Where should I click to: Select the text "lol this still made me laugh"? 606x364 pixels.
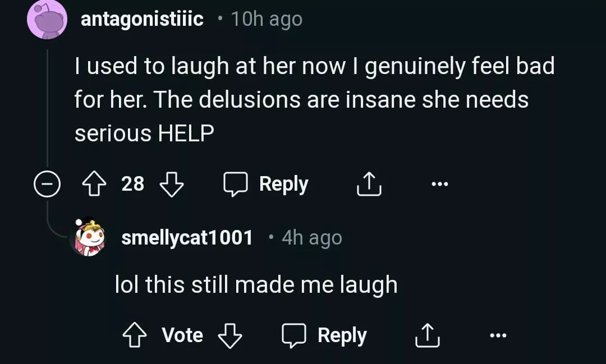coord(256,285)
